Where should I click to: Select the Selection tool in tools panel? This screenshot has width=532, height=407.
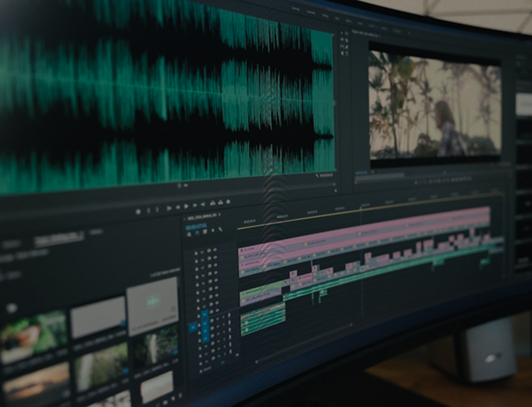pyautogui.click(x=342, y=33)
